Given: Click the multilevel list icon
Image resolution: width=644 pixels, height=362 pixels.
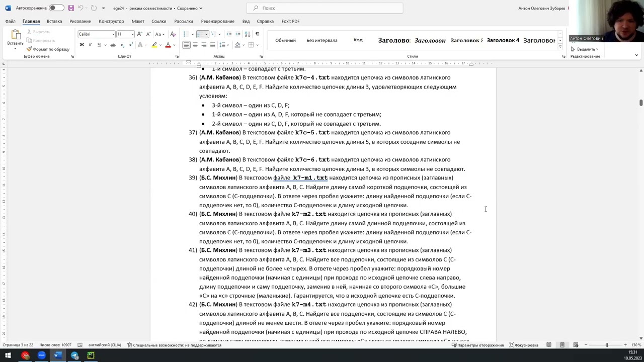Looking at the screenshot, I should pyautogui.click(x=214, y=34).
